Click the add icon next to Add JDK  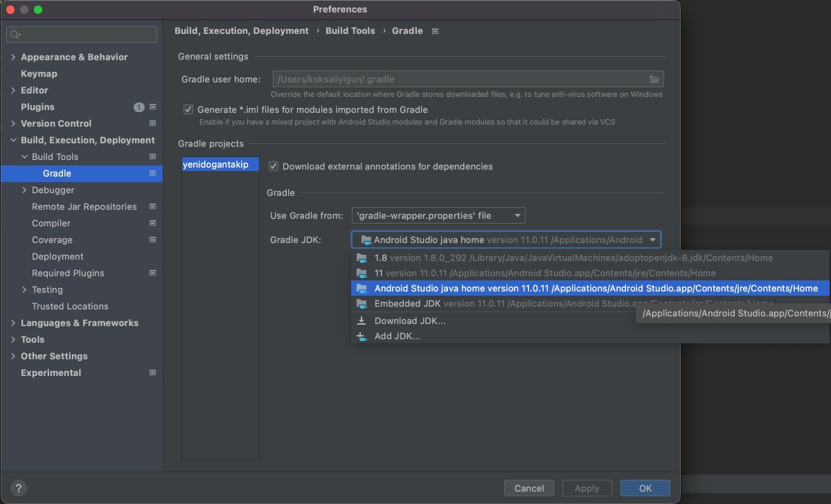pos(361,336)
